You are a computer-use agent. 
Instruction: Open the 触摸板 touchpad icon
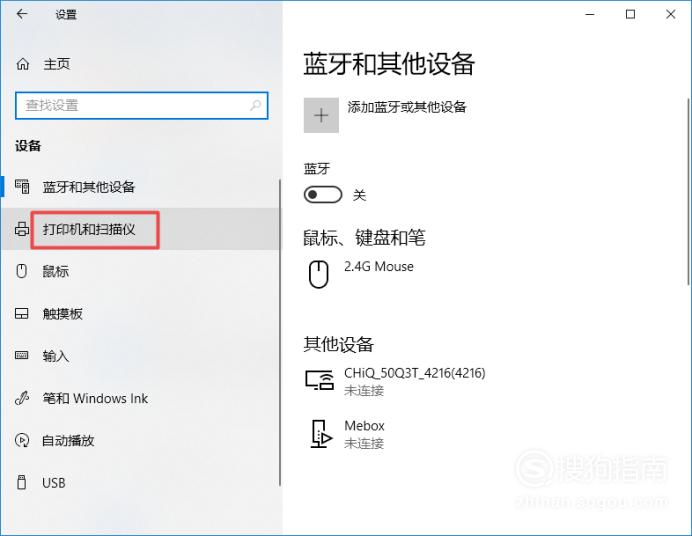coord(22,313)
